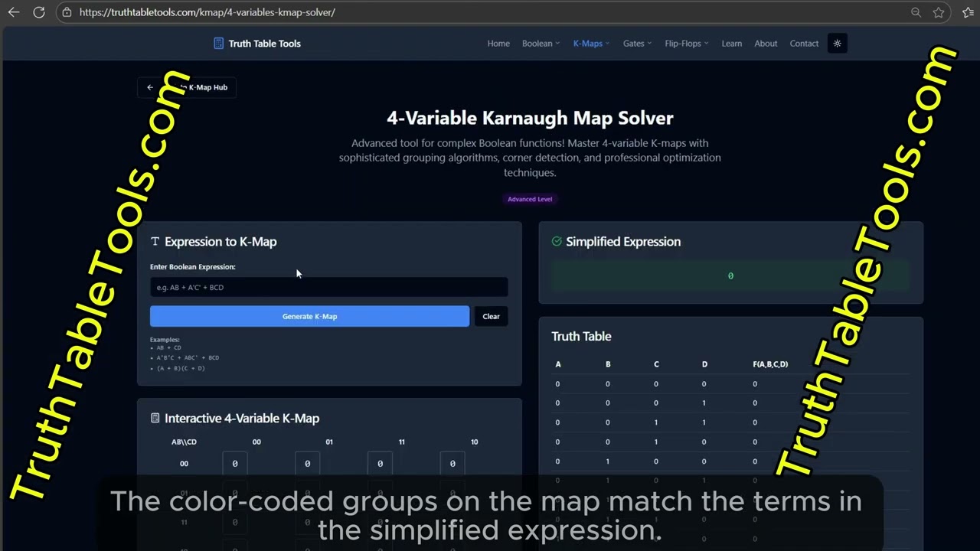
Task: Click the back arrow to K-Map Hub
Action: point(150,87)
